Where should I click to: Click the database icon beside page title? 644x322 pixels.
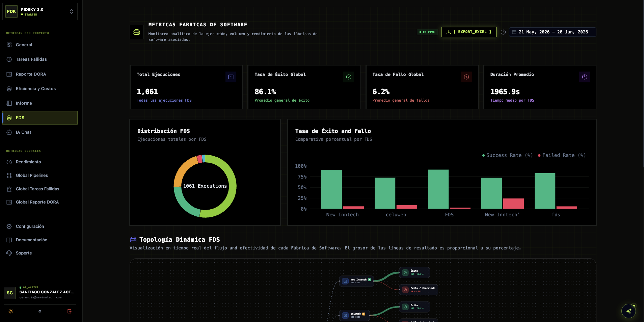pos(137,32)
